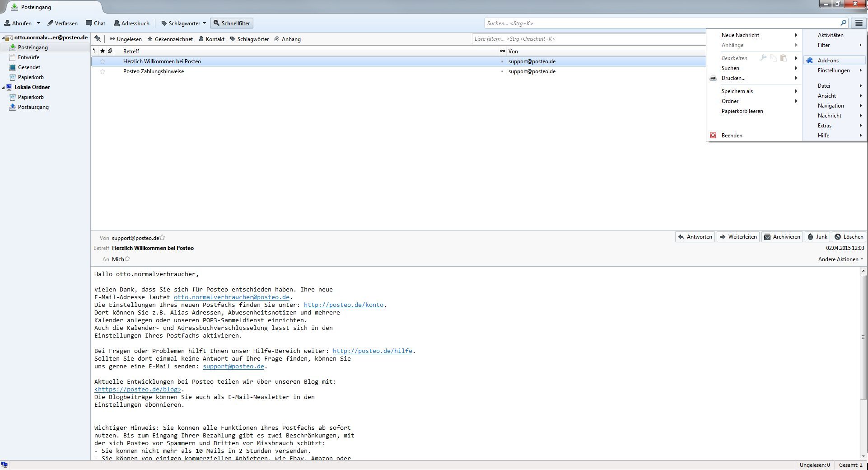Open the http://posteo.de/hilfe link

(372, 351)
